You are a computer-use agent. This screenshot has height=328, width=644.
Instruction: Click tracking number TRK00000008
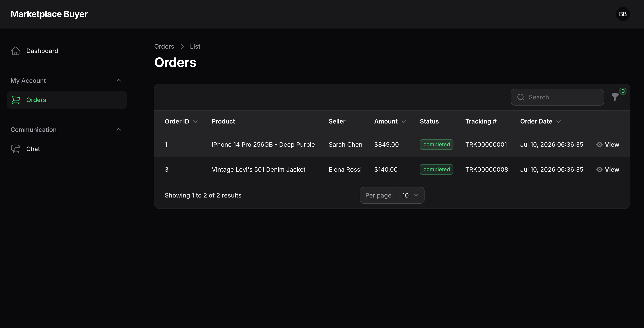(x=487, y=170)
